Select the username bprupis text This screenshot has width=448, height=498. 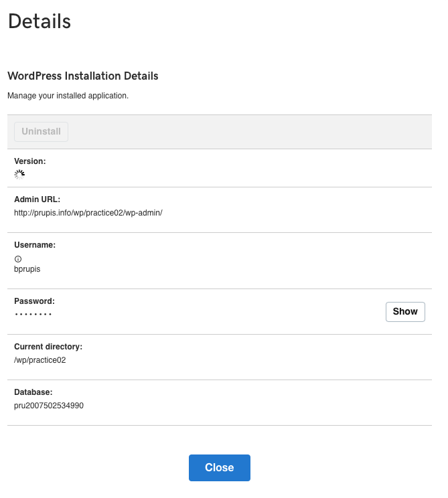pos(27,268)
